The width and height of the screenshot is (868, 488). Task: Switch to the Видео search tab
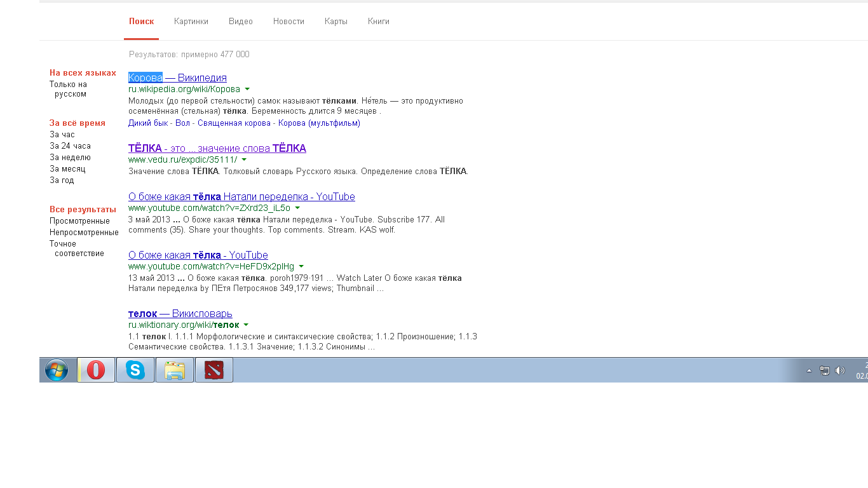[241, 22]
